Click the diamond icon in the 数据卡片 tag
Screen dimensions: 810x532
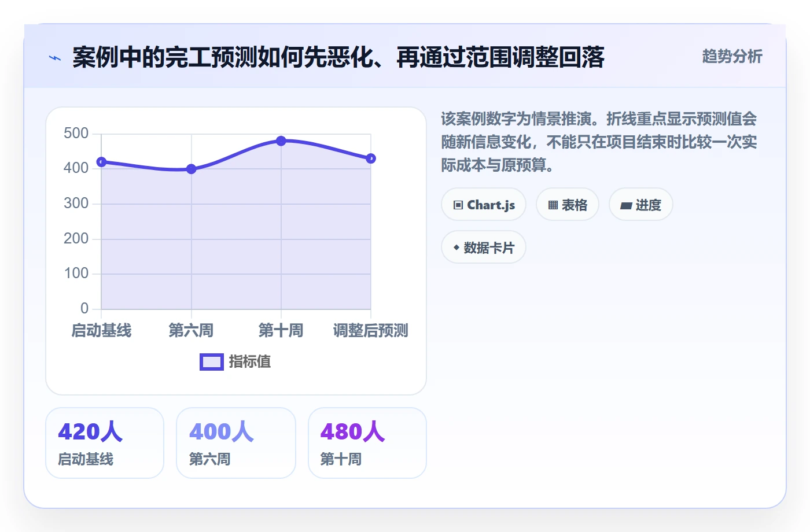[456, 247]
